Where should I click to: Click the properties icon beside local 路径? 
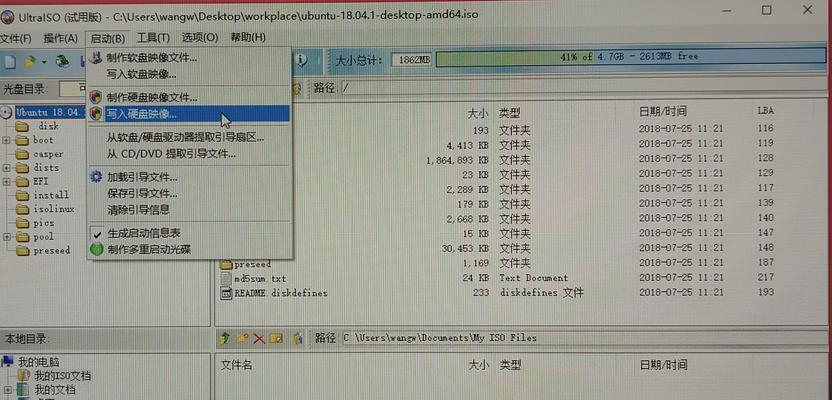298,338
